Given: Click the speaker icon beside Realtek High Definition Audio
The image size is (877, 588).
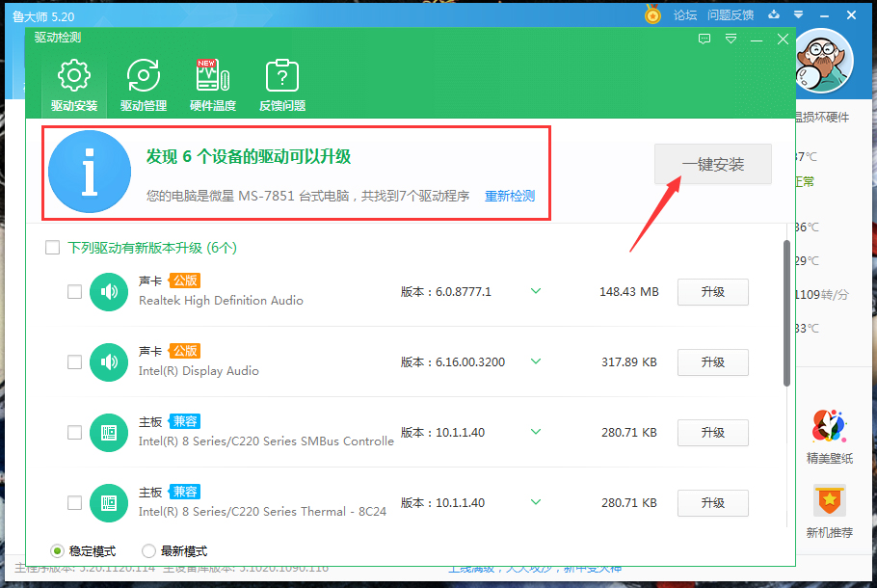Looking at the screenshot, I should [x=108, y=291].
